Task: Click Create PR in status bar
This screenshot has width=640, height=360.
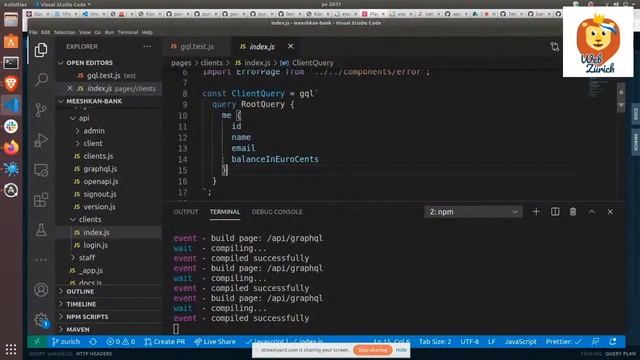Action: 164,342
